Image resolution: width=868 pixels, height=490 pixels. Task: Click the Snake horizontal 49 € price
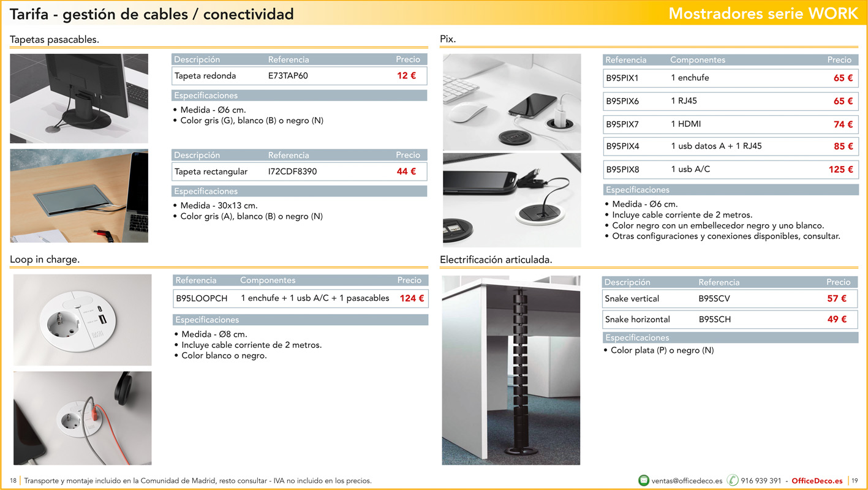[x=836, y=319]
